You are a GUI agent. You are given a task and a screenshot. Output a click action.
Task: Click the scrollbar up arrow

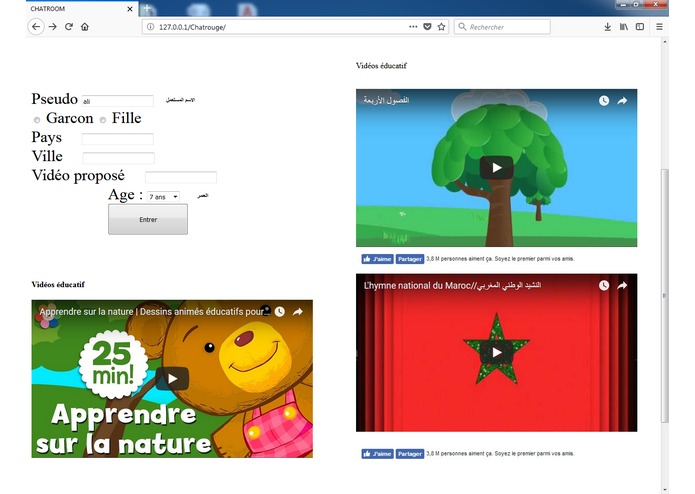tap(664, 41)
